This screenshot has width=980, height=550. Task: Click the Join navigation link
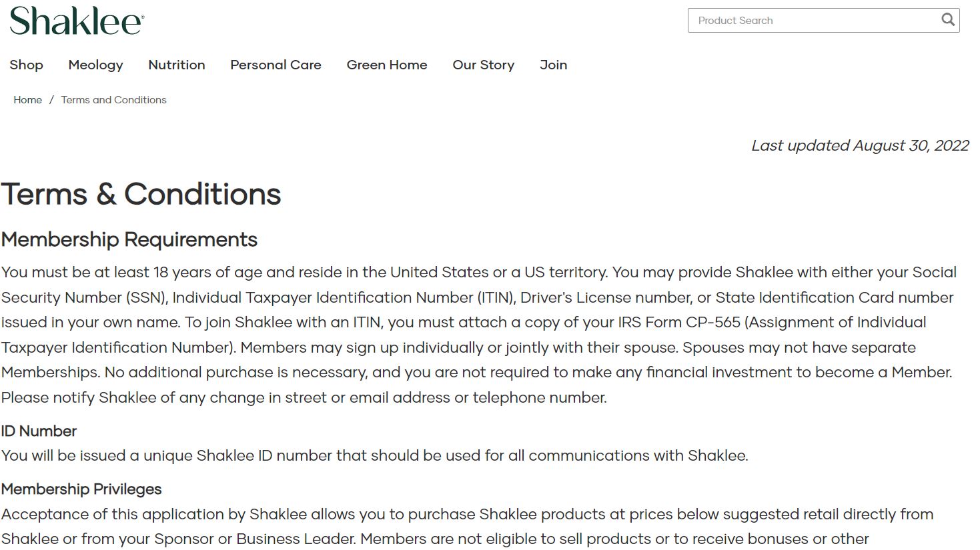[x=553, y=65]
